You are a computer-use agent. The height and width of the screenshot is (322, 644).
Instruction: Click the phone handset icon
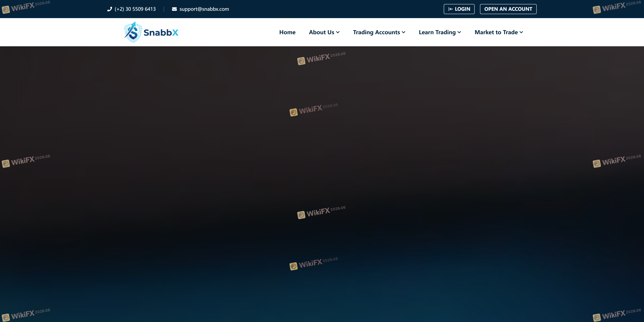click(110, 9)
